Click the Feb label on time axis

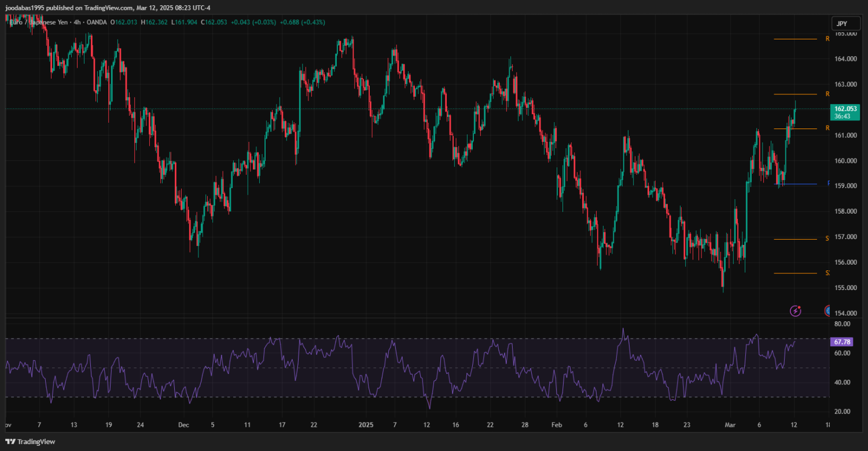pyautogui.click(x=557, y=425)
